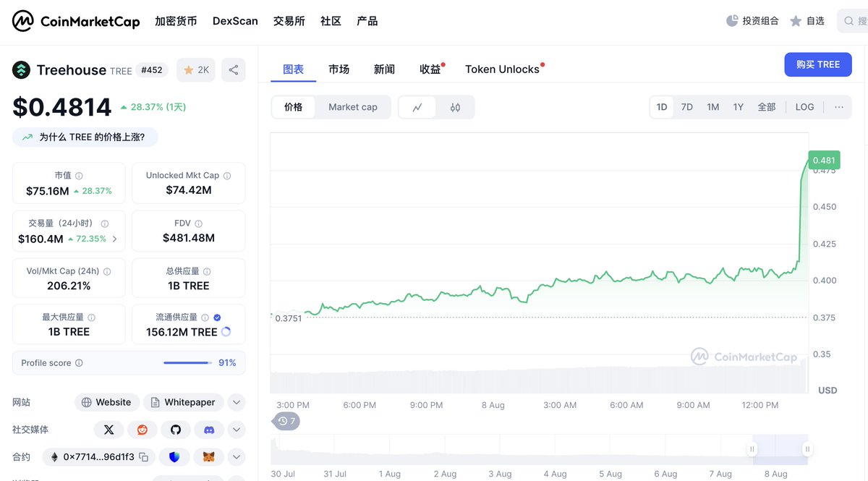Screen dimensions: 868x481
Task: Open the Reddit social link
Action: pyautogui.click(x=142, y=430)
